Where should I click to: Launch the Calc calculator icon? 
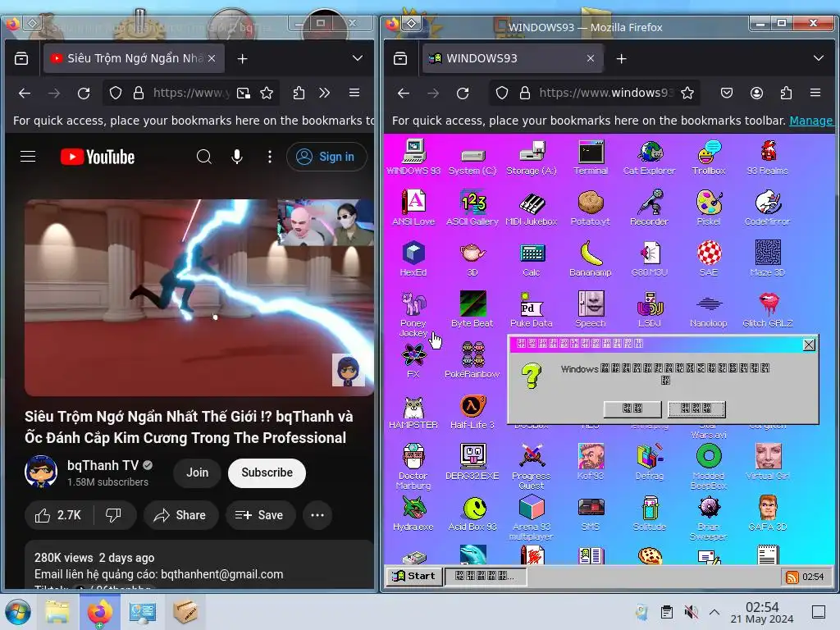pyautogui.click(x=532, y=258)
